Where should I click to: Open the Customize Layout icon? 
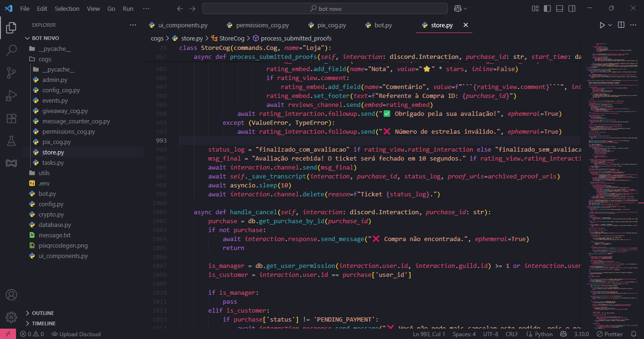(x=535, y=8)
